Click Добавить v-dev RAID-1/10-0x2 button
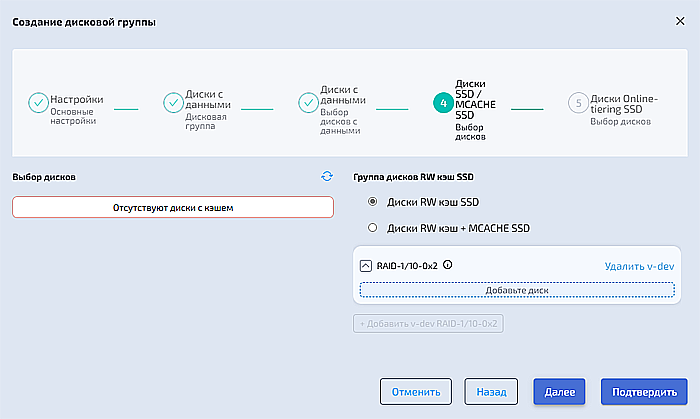This screenshot has height=419, width=700. (428, 324)
